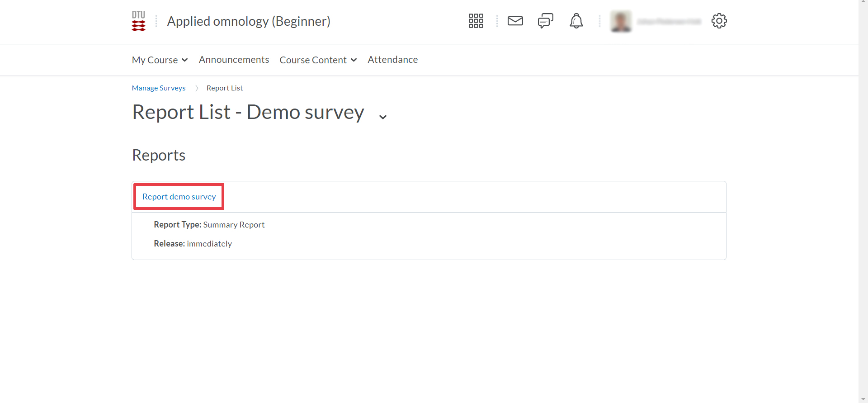Open actions chevron beside Demo survey title
Image resolution: width=868 pixels, height=403 pixels.
coord(383,117)
